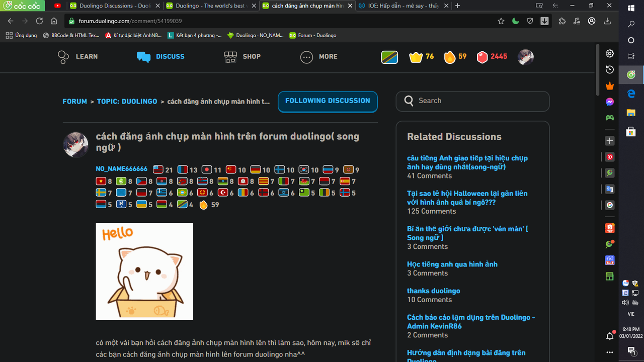
Task: Open the 'Kí tự đặc biệt AnhNB' bookmark
Action: [x=133, y=35]
